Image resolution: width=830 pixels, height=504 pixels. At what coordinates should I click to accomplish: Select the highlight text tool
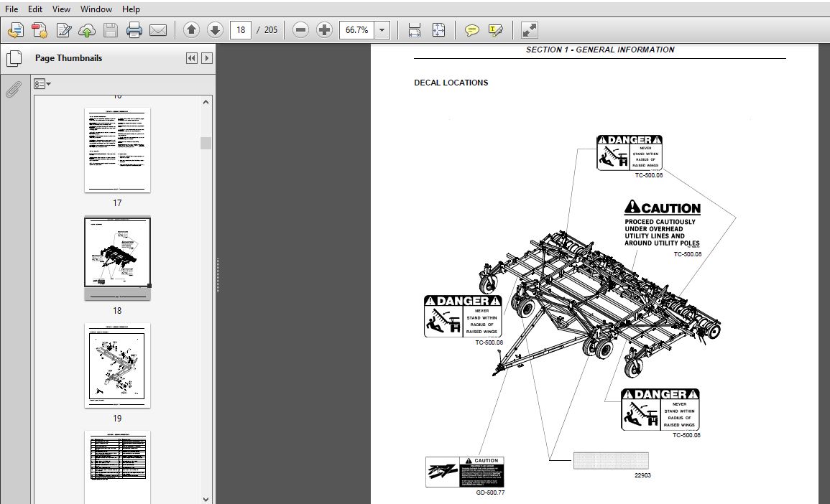[495, 30]
